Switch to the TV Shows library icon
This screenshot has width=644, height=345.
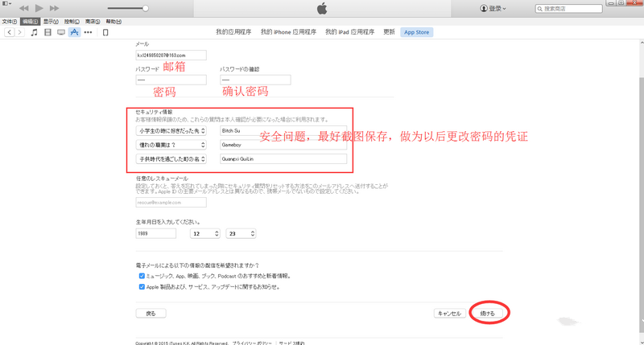[x=61, y=32]
